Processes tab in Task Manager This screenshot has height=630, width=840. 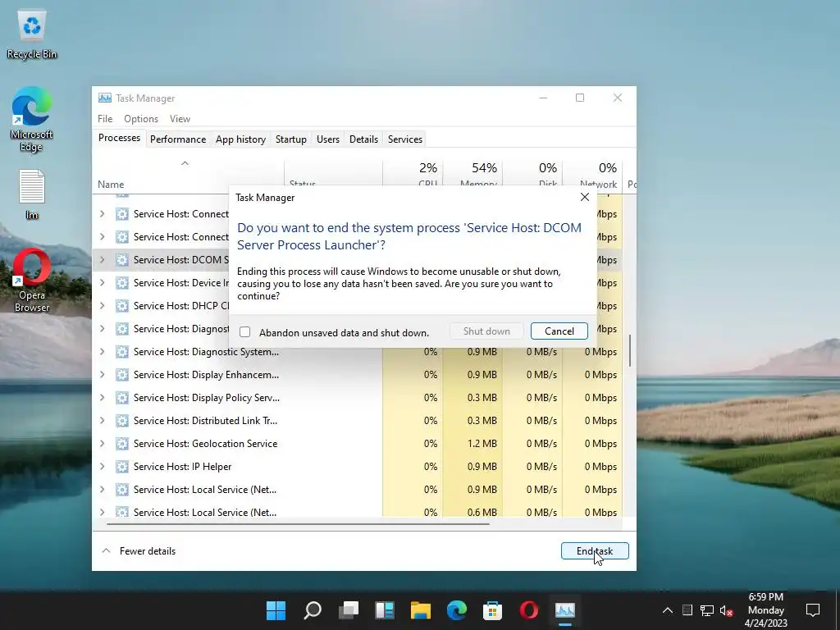point(119,138)
